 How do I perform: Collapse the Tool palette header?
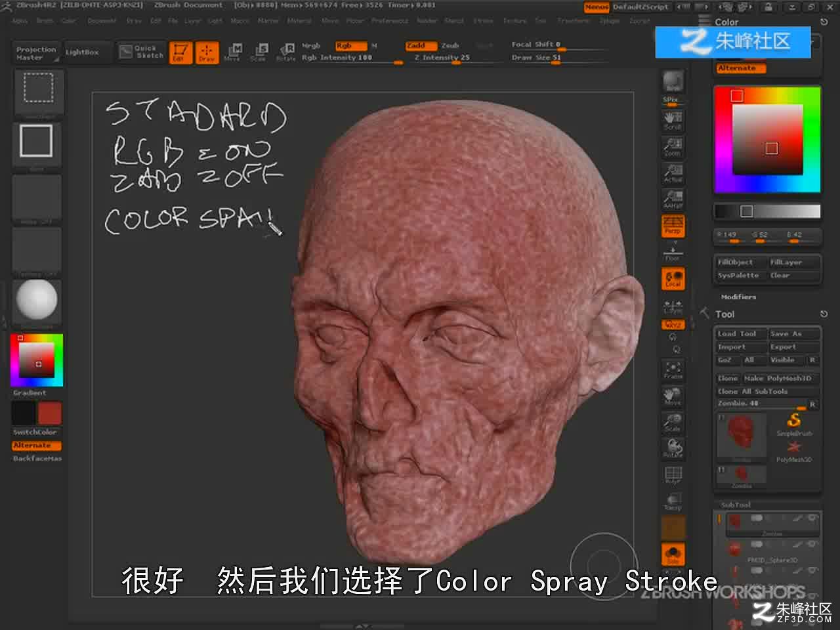[x=725, y=315]
